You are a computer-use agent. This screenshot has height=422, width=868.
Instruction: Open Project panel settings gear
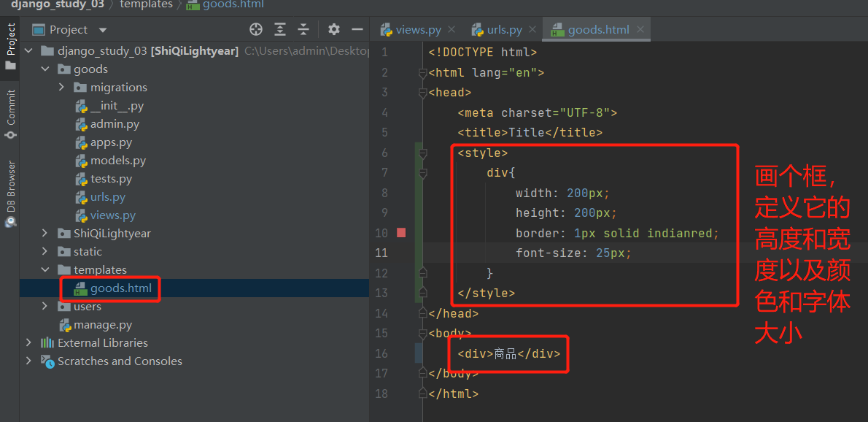point(333,29)
